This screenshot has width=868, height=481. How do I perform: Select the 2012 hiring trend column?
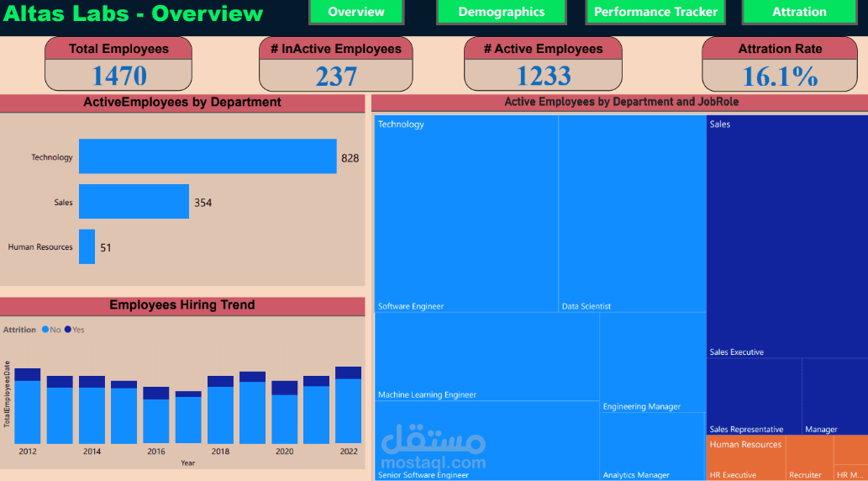[x=28, y=405]
